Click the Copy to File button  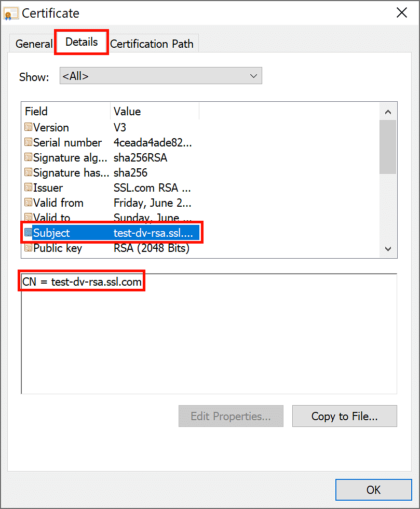(x=344, y=416)
